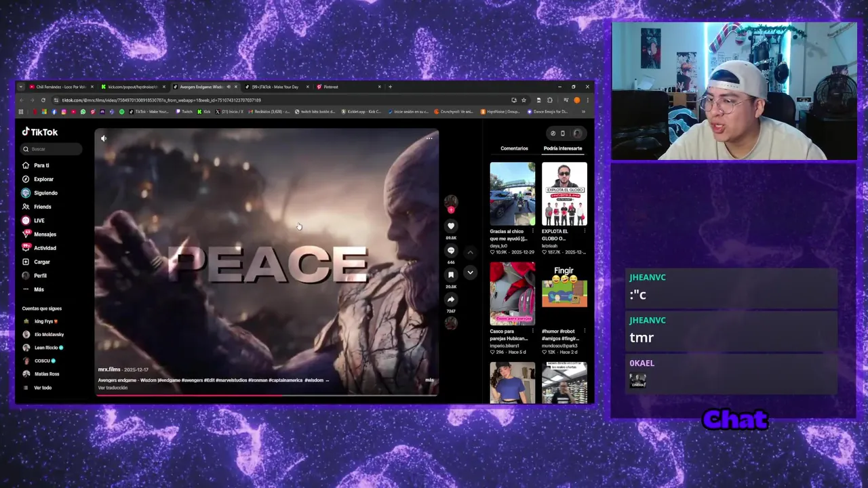Open followed account Lean Riccio
This screenshot has height=488, width=868.
pos(43,348)
